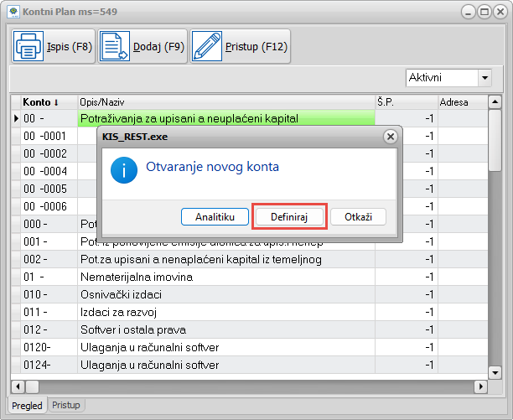Image resolution: width=513 pixels, height=420 pixels.
Task: Click the horizontal scrollbar right arrow
Action: [480, 386]
